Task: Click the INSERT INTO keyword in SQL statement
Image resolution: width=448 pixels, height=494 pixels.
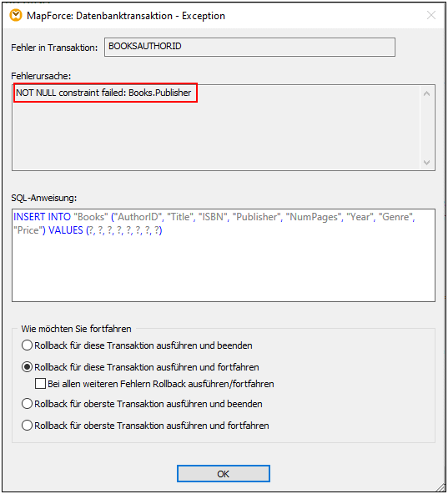Action: [x=42, y=217]
